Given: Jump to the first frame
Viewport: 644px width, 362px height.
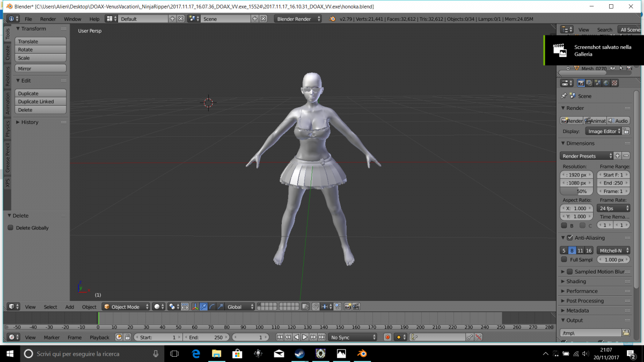Looking at the screenshot, I should (280, 337).
